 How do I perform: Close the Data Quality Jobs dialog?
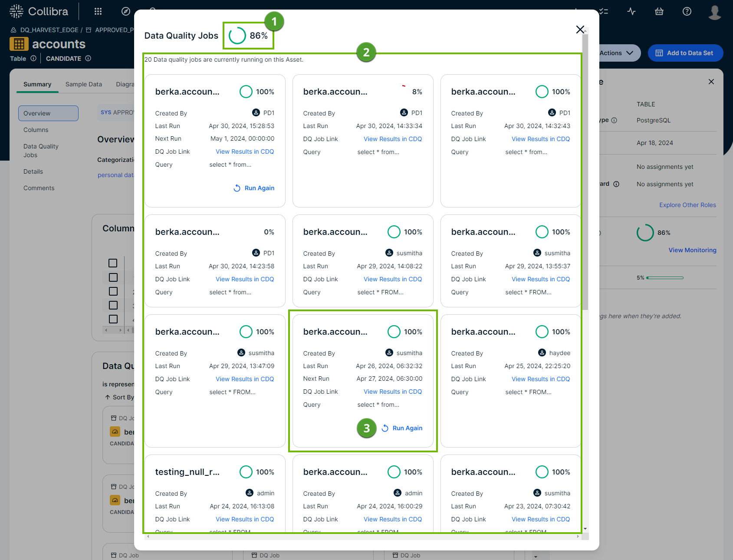(x=580, y=30)
